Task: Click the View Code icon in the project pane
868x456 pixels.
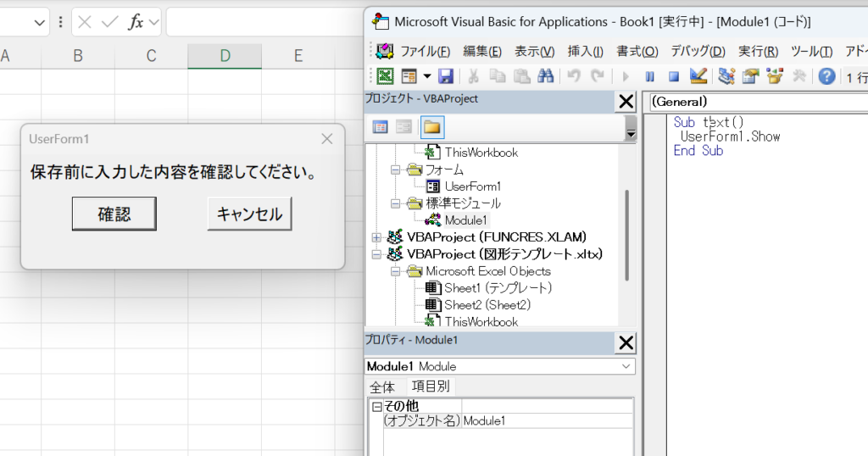Action: tap(381, 127)
